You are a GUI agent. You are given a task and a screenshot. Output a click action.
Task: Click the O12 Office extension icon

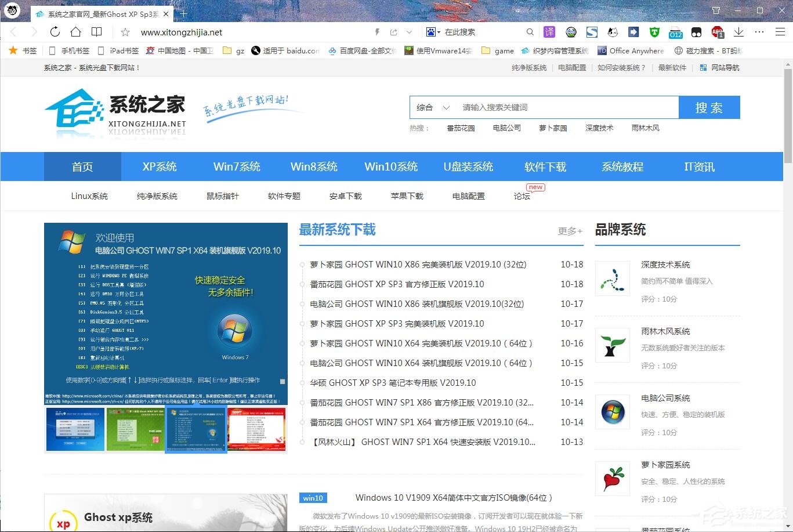pyautogui.click(x=675, y=32)
